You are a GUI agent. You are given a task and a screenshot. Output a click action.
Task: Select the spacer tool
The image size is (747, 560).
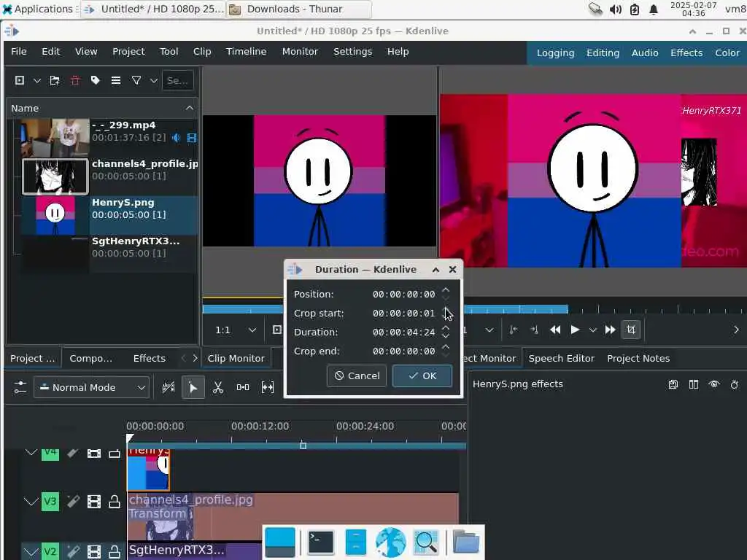pos(242,387)
